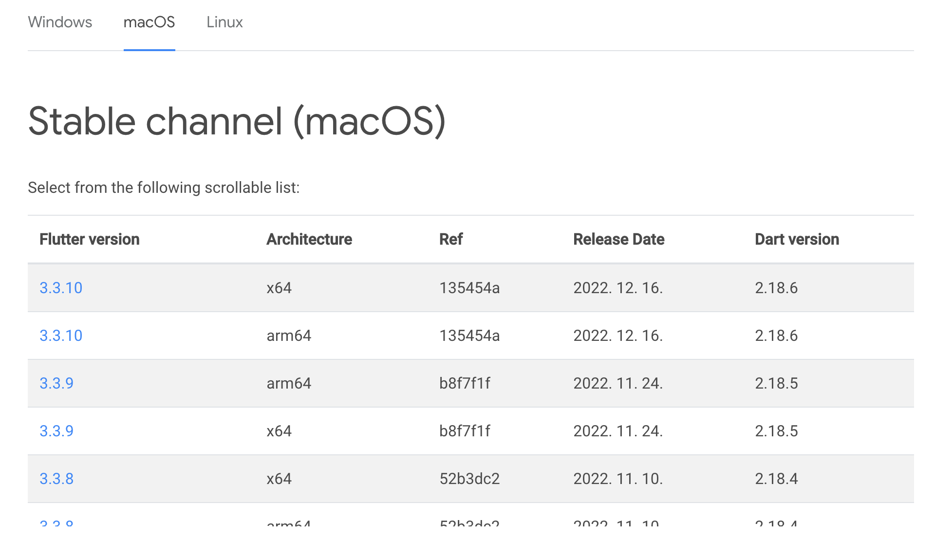Image resolution: width=935 pixels, height=560 pixels.
Task: Open Flutter 3.3.9 x64 download link
Action: pyautogui.click(x=56, y=431)
